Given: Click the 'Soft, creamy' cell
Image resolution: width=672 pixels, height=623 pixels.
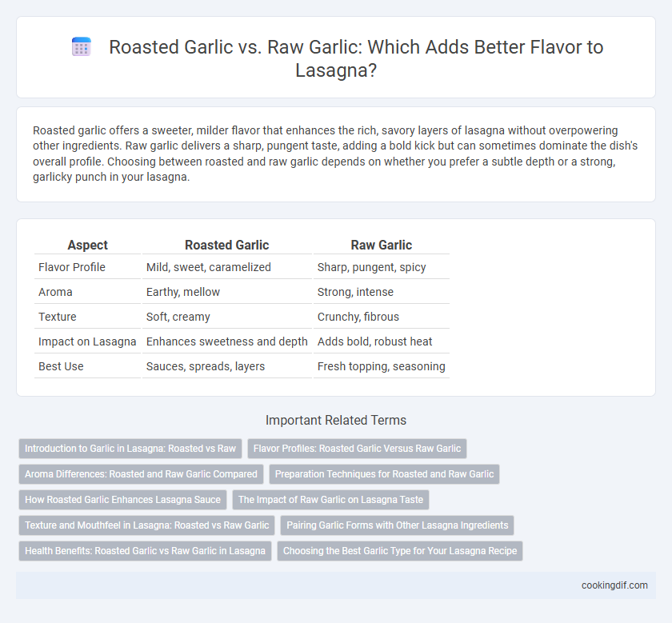Looking at the screenshot, I should click(x=178, y=317).
